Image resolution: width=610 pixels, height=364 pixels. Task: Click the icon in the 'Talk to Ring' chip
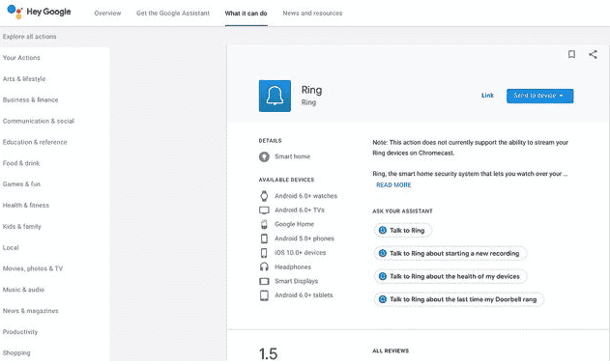[383, 231]
